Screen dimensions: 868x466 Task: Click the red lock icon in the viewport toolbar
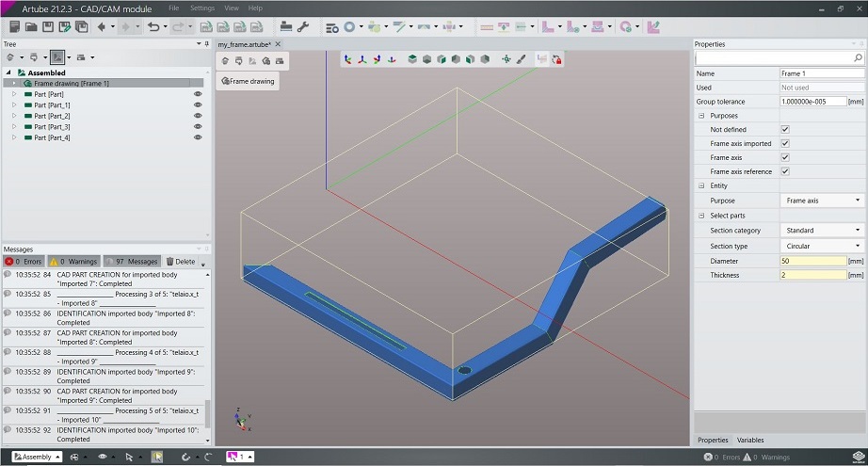[556, 59]
